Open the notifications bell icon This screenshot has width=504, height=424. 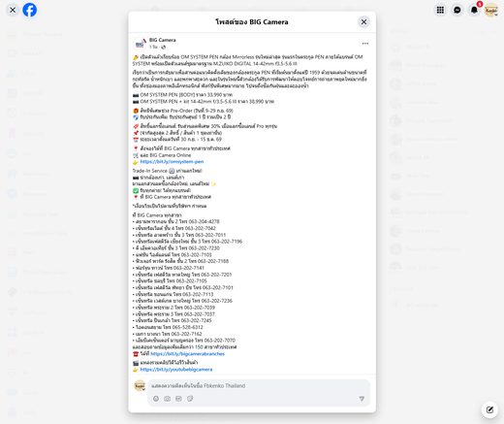point(474,10)
